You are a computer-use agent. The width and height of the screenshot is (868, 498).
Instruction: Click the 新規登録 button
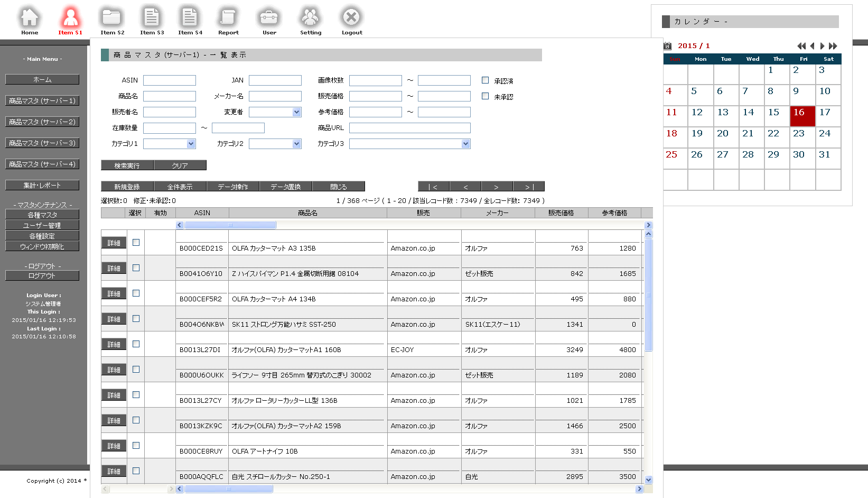click(x=127, y=187)
